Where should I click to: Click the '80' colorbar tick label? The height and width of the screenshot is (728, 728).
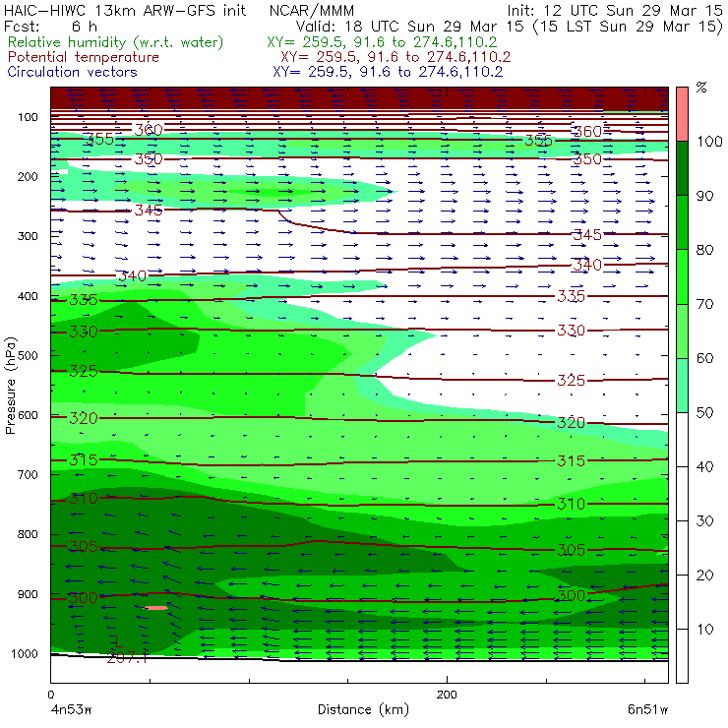coord(704,250)
